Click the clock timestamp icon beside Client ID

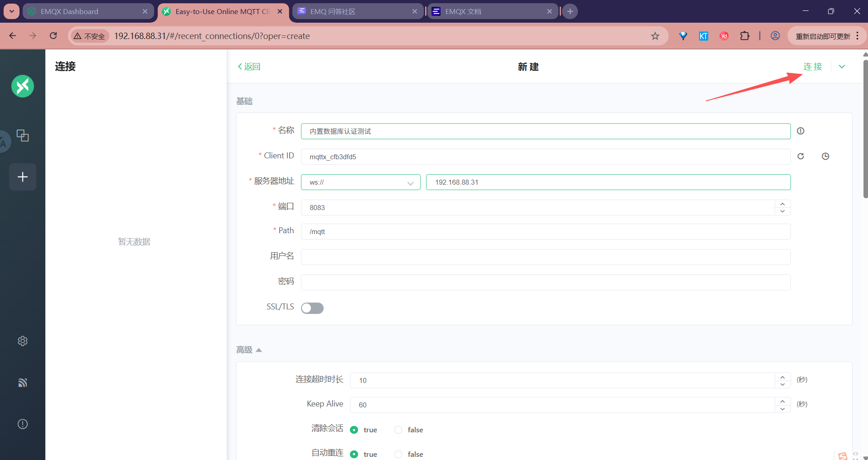(825, 157)
